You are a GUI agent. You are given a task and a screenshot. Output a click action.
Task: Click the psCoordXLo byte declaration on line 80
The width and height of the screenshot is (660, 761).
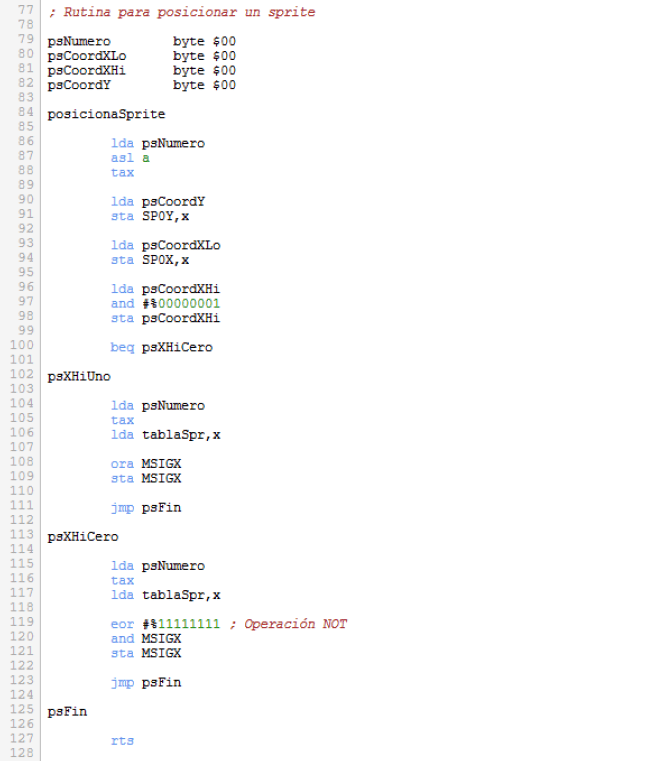(x=141, y=56)
